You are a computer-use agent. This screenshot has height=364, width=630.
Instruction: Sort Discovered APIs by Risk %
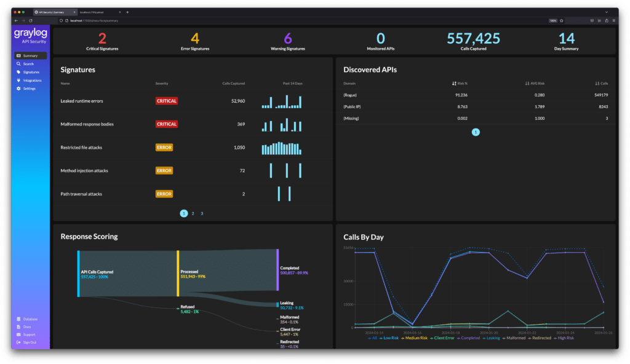459,83
